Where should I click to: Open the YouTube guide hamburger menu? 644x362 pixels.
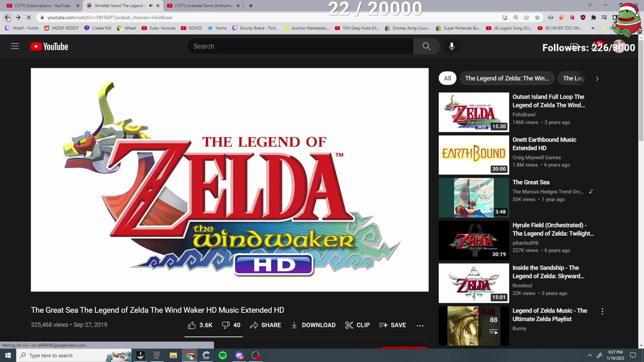click(x=15, y=46)
